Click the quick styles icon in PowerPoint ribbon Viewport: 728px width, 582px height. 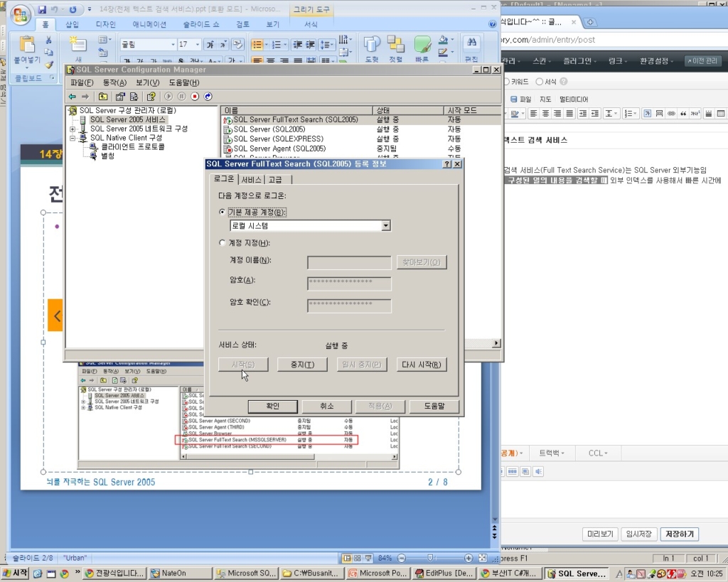(x=422, y=45)
